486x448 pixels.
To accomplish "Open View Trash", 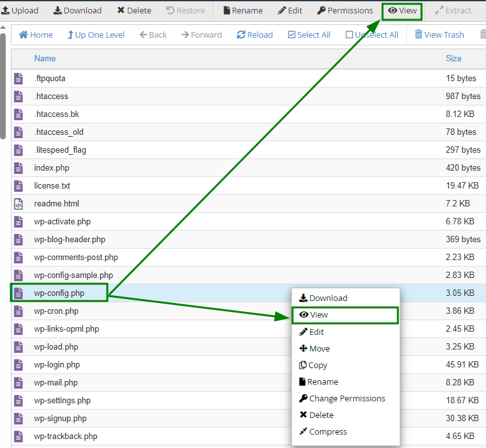I will (439, 35).
